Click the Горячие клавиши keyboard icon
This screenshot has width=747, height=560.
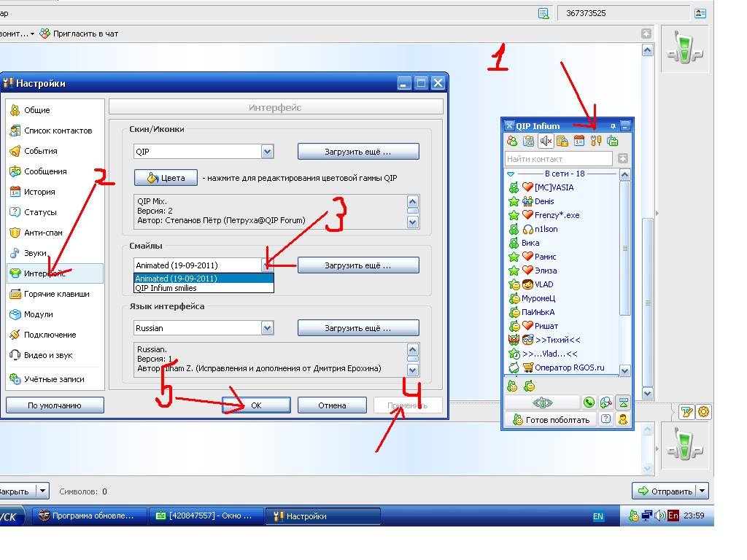(15, 294)
